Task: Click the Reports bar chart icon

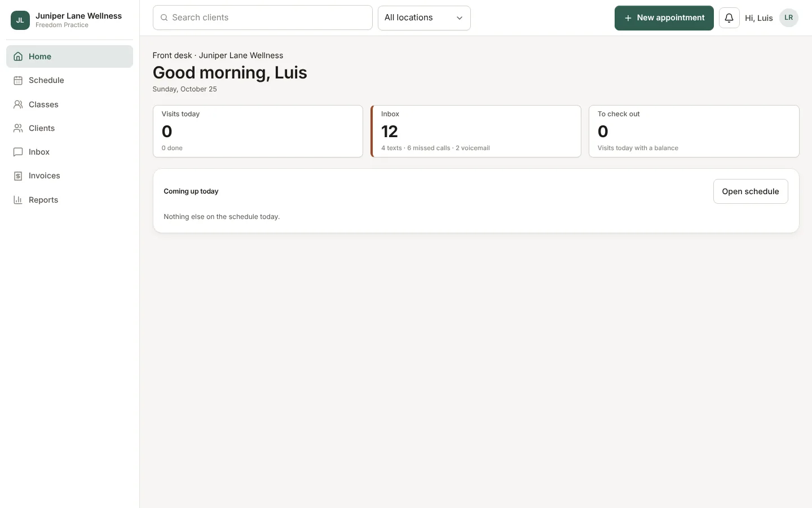Action: pyautogui.click(x=18, y=200)
